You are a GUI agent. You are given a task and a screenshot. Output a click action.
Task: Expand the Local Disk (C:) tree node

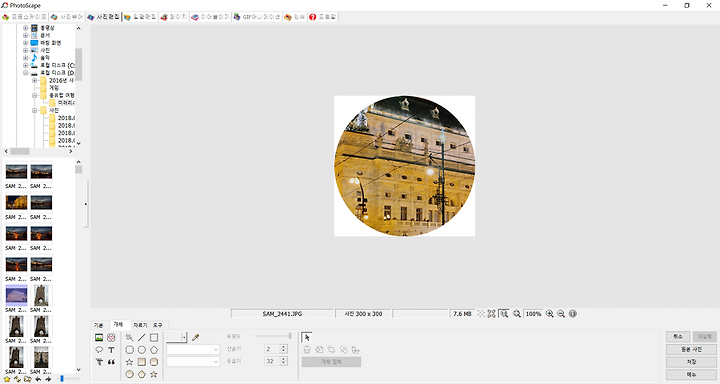[26, 65]
